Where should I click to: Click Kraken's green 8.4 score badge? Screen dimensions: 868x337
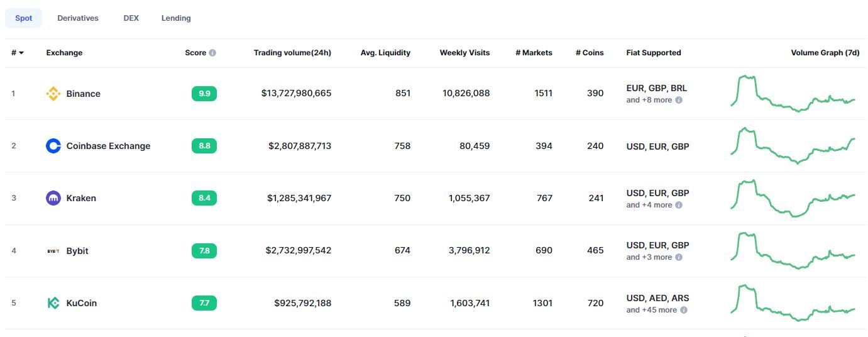[204, 198]
